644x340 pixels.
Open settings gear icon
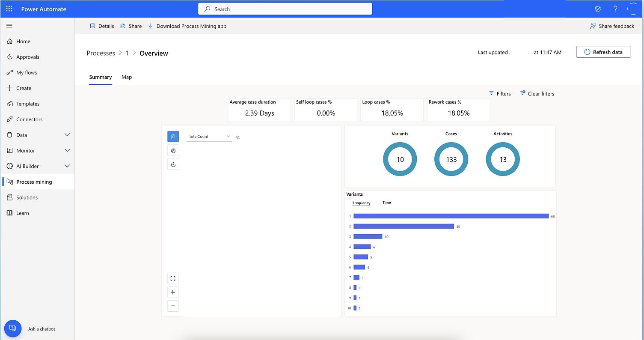point(598,9)
